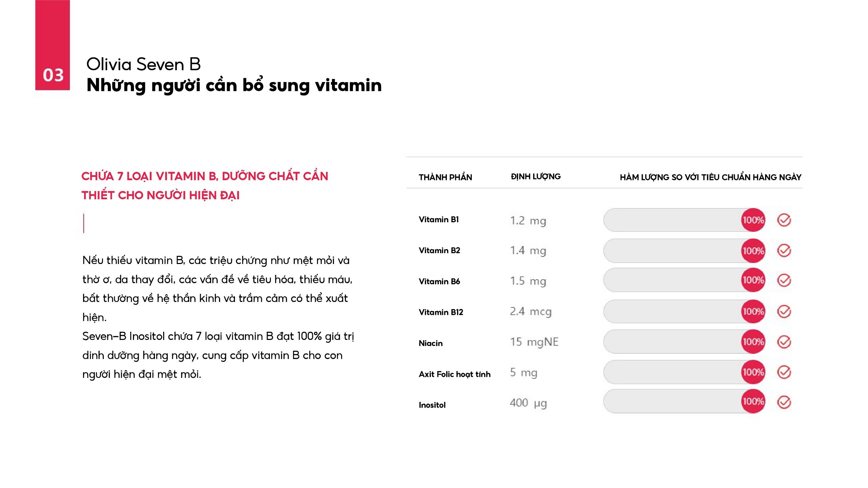The height and width of the screenshot is (488, 868).
Task: Click the 2.4 mcg quantity value
Action: 531,311
